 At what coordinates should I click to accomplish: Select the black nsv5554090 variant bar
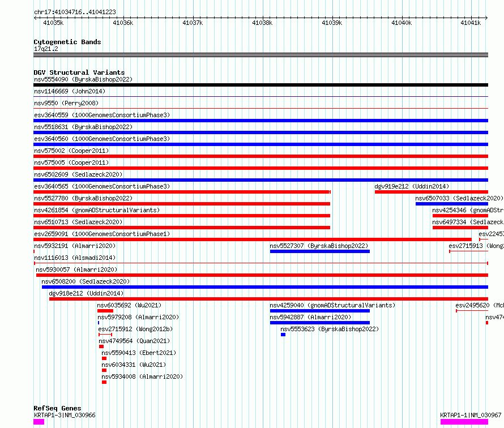point(260,85)
